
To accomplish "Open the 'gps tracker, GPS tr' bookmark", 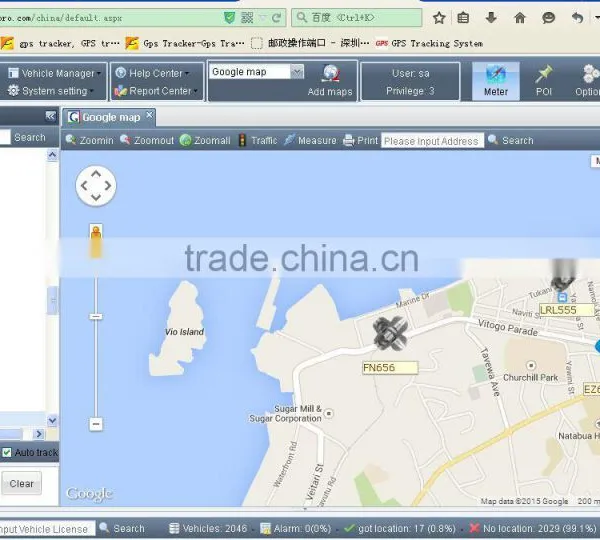I will 60,43.
